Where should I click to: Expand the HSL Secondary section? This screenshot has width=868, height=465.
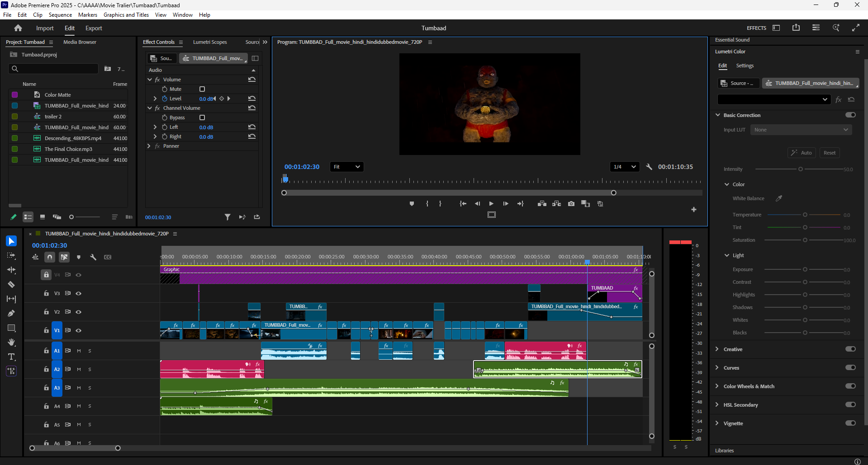click(717, 404)
